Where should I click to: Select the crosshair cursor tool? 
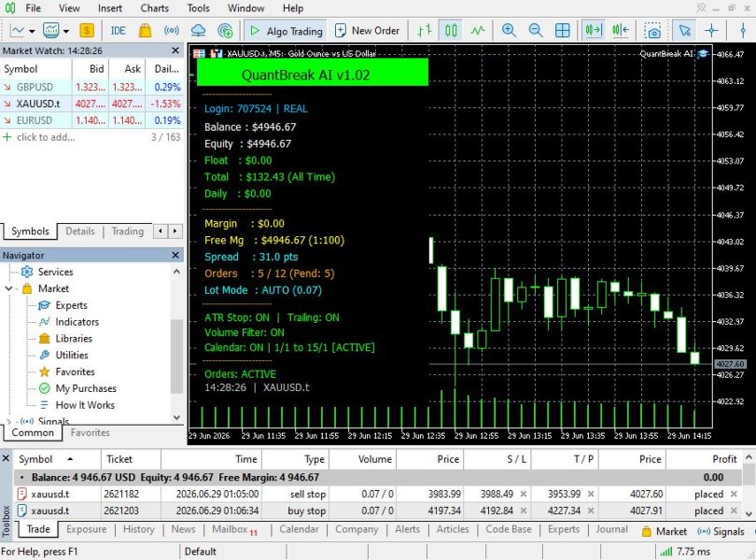(x=711, y=31)
